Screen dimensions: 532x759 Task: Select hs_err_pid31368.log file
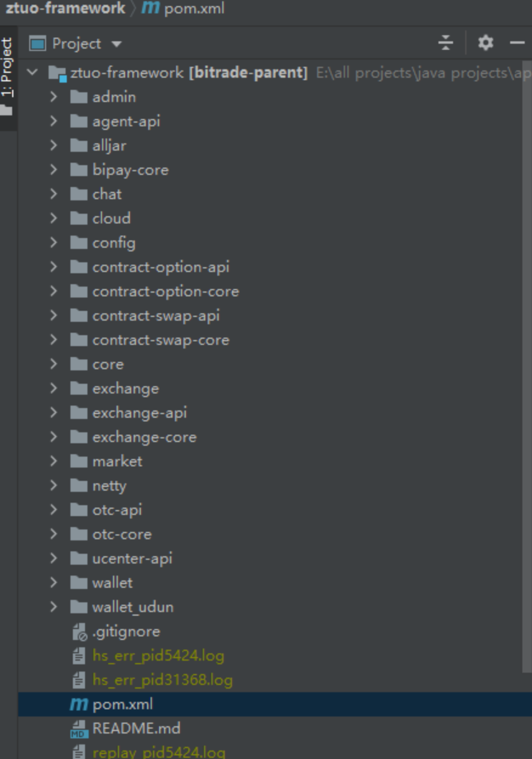click(x=162, y=680)
